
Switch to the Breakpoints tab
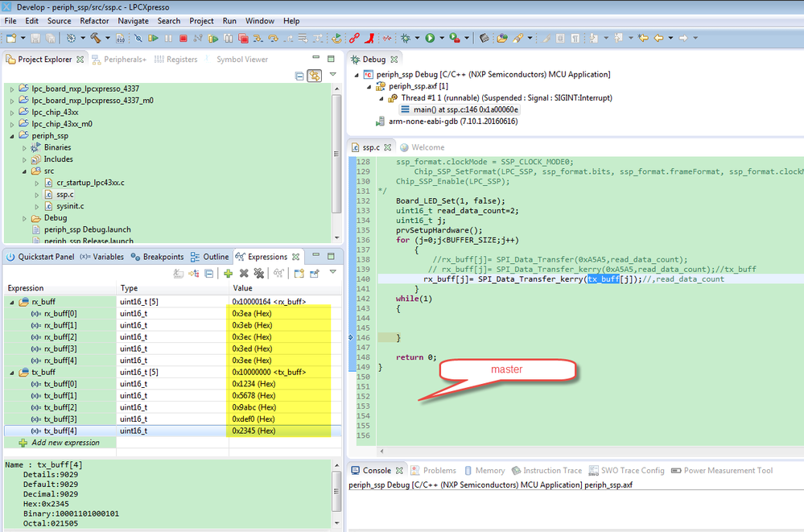[158, 257]
